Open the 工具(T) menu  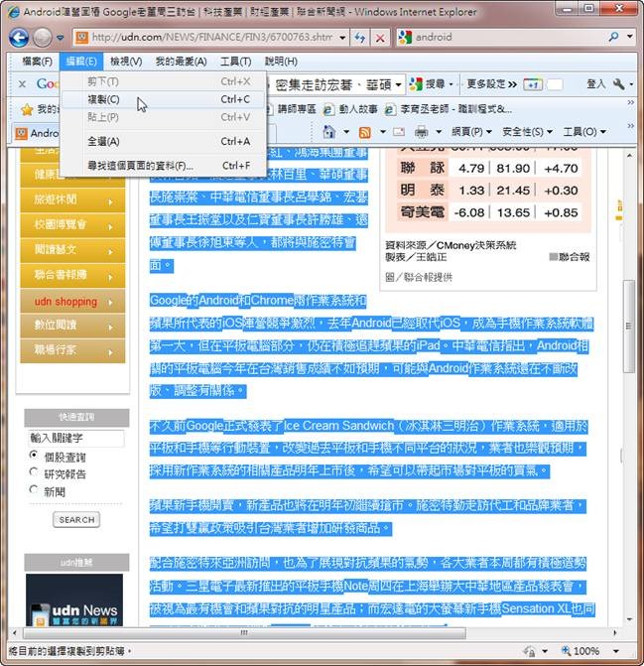pyautogui.click(x=235, y=62)
